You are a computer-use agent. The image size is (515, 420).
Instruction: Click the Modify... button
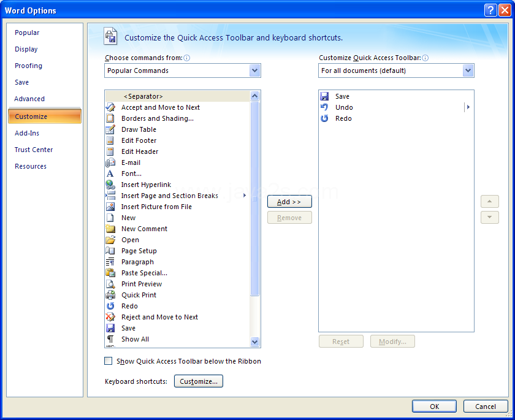click(392, 342)
